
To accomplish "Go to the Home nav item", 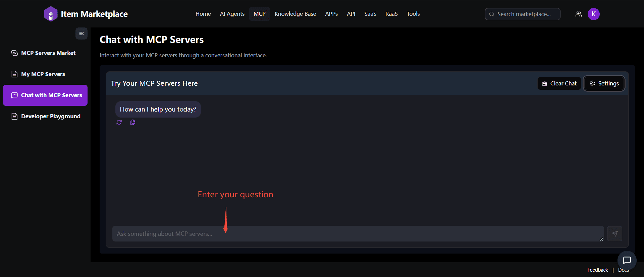I will tap(203, 14).
